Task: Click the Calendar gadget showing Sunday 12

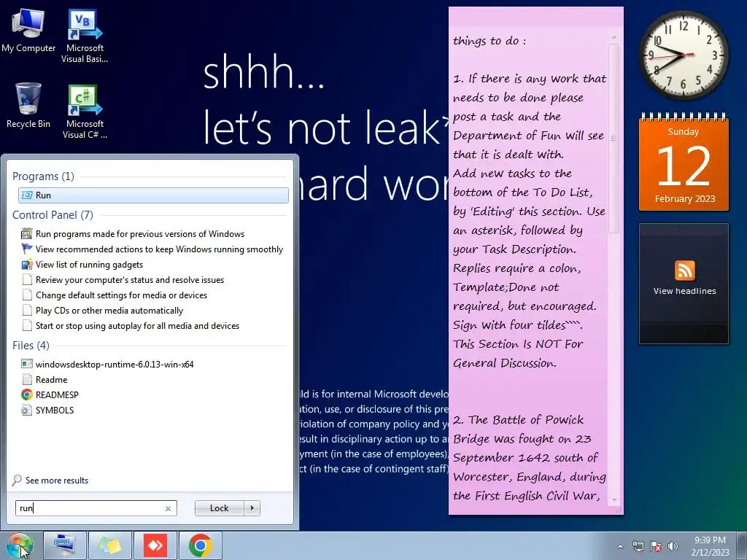Action: click(x=684, y=162)
